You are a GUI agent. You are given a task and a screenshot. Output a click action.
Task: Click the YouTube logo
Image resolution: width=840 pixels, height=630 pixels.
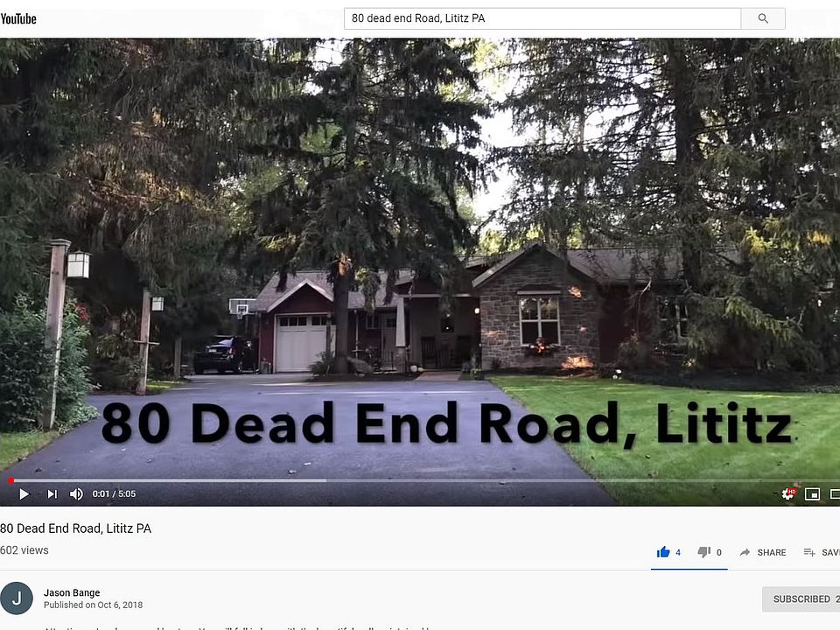[x=18, y=18]
